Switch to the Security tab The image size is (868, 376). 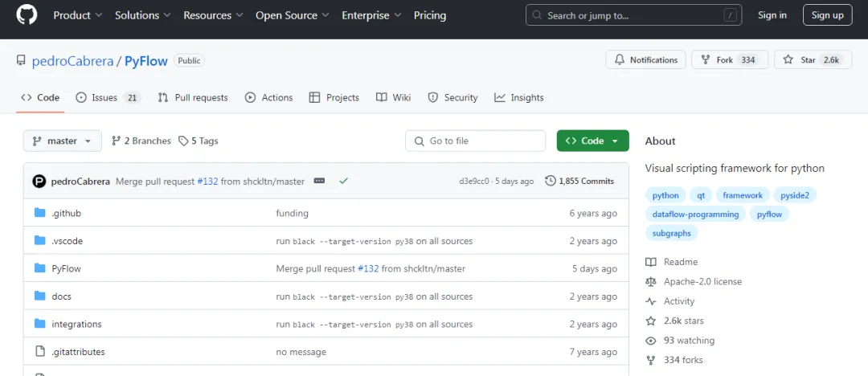coord(452,97)
